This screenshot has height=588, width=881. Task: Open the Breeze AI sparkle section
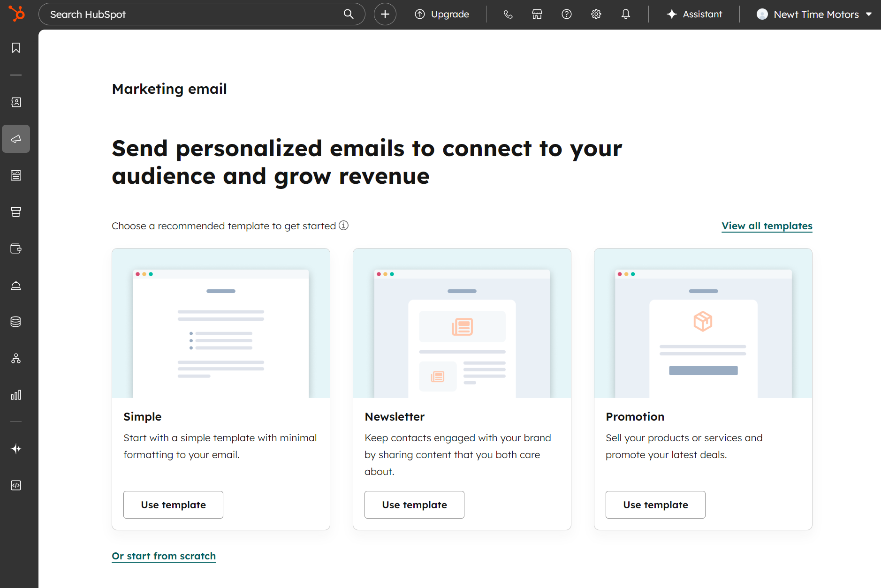coord(16,448)
